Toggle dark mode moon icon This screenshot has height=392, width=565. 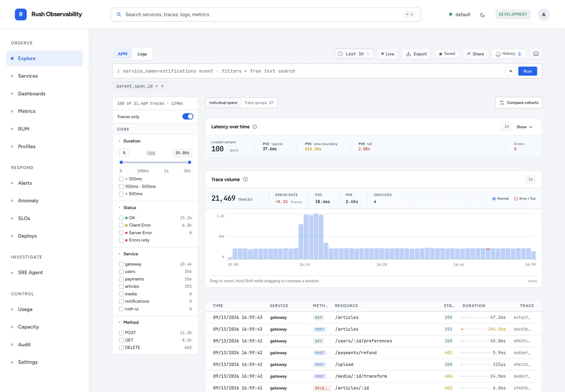[483, 15]
